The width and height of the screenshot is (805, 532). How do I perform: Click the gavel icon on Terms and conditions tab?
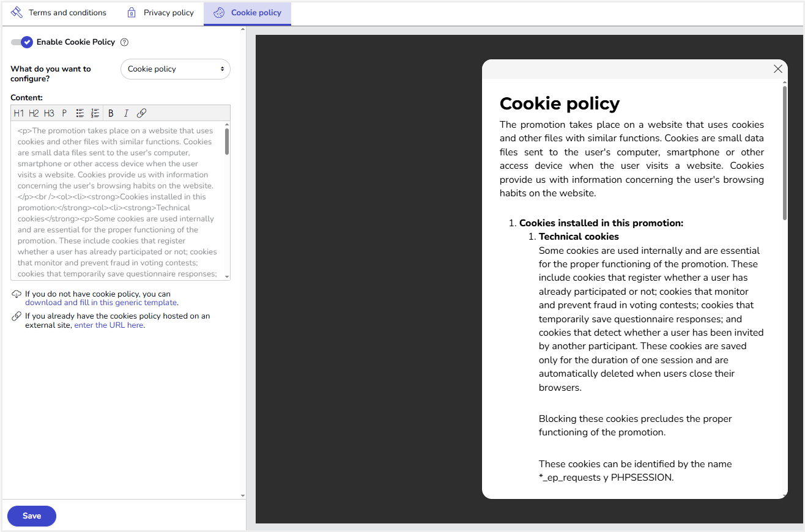click(x=17, y=12)
